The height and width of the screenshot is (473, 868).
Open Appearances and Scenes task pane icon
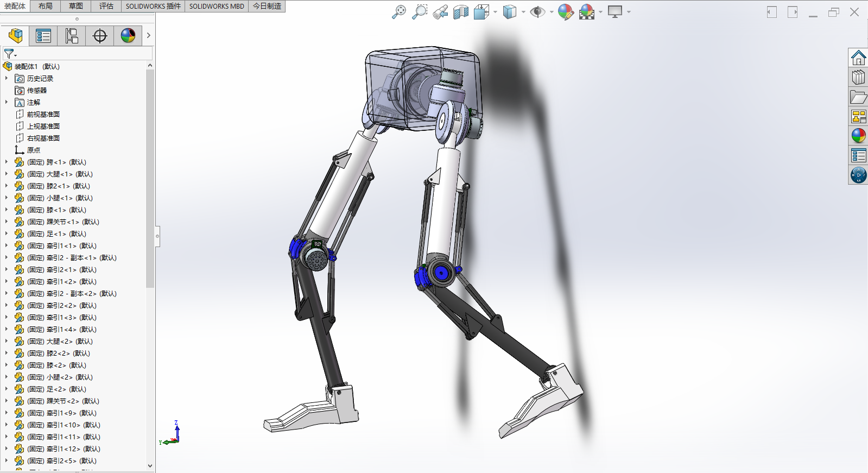(x=858, y=136)
